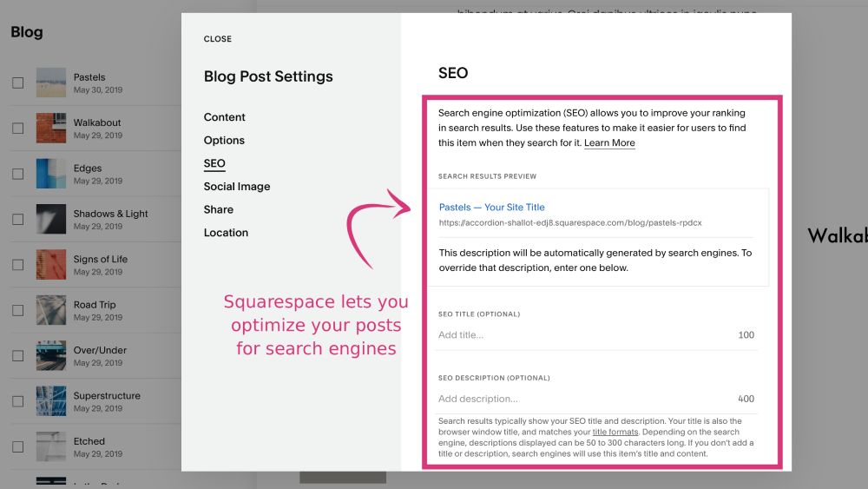
Task: Select the Superstructure post title
Action: click(107, 395)
